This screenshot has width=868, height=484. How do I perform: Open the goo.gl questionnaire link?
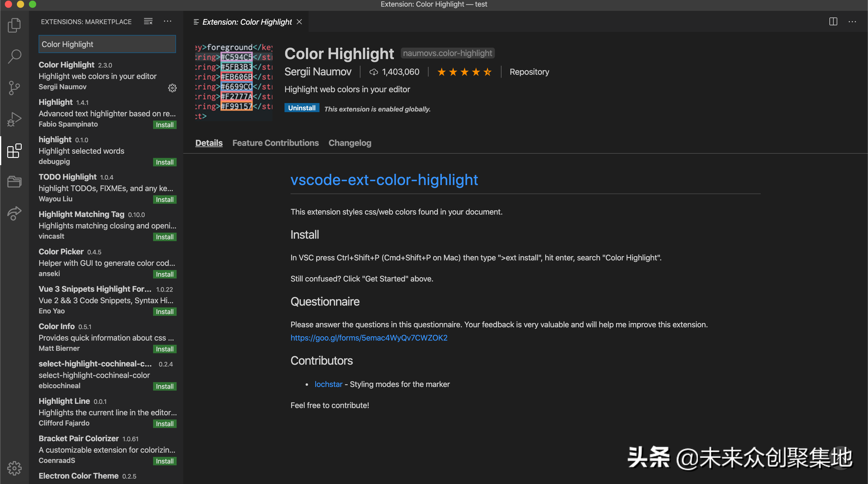point(369,338)
